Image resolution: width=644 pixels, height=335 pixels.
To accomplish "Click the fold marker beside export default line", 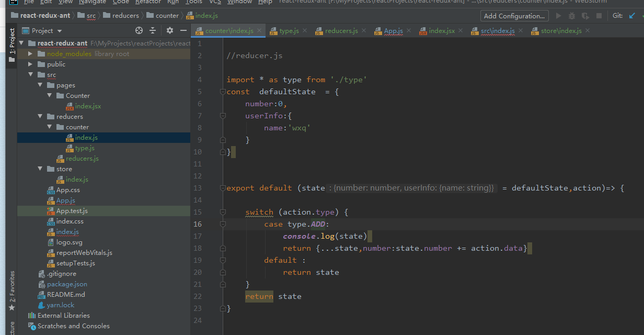I will [223, 188].
